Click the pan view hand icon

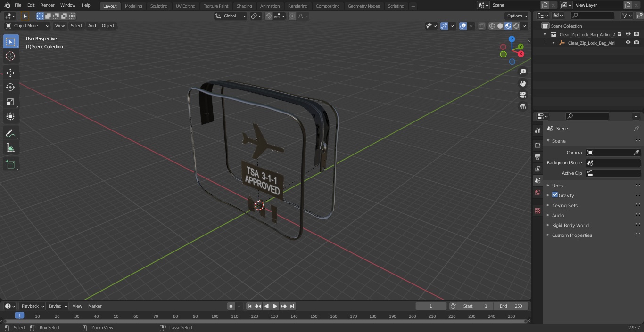(522, 83)
